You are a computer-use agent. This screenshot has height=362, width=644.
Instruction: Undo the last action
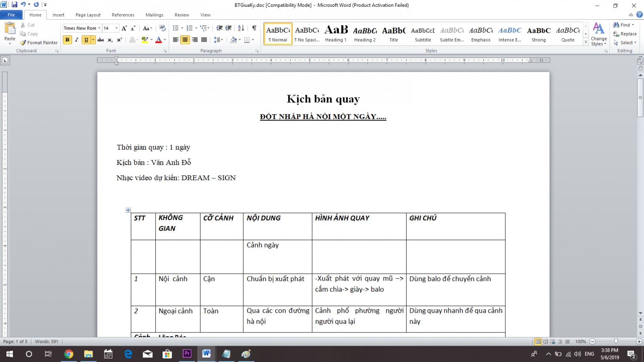click(23, 5)
